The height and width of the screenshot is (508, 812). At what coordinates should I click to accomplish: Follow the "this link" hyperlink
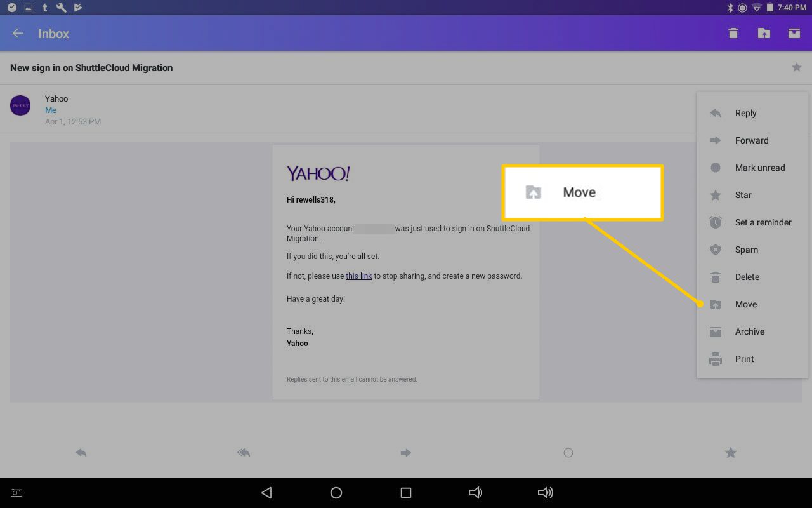[358, 276]
